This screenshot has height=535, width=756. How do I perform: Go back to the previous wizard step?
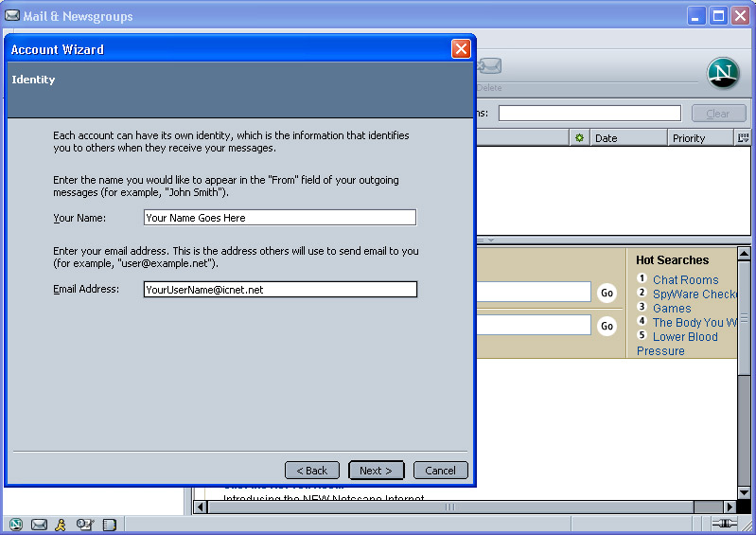point(312,471)
